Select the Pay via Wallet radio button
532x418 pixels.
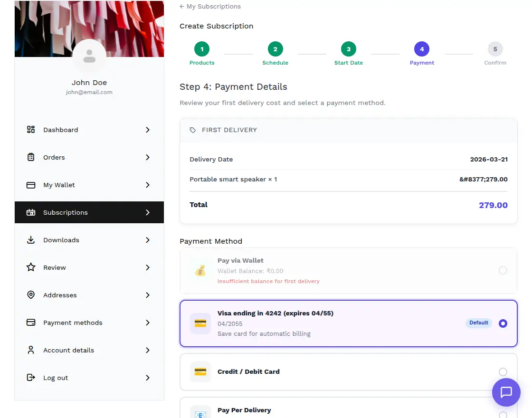(503, 270)
